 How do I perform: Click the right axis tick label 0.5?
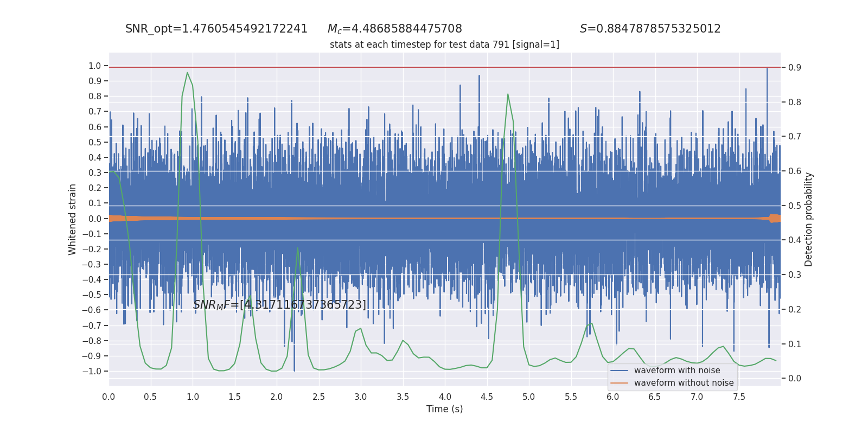[795, 206]
